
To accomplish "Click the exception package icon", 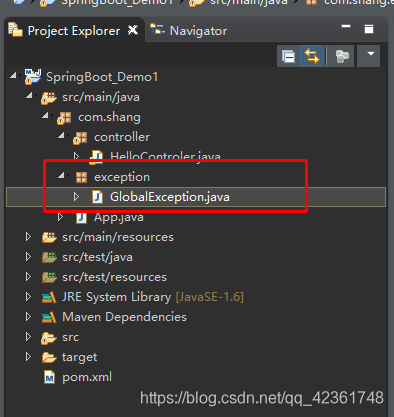I will tap(81, 177).
